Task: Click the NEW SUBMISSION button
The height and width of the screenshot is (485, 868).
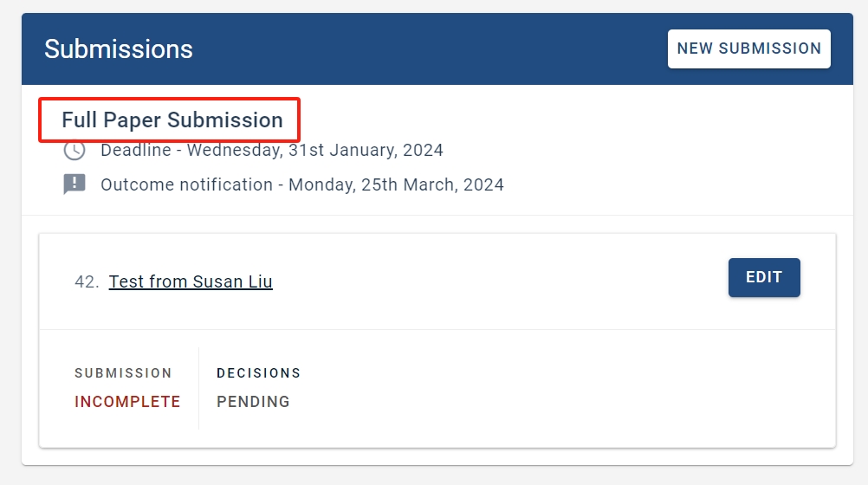Action: click(748, 48)
